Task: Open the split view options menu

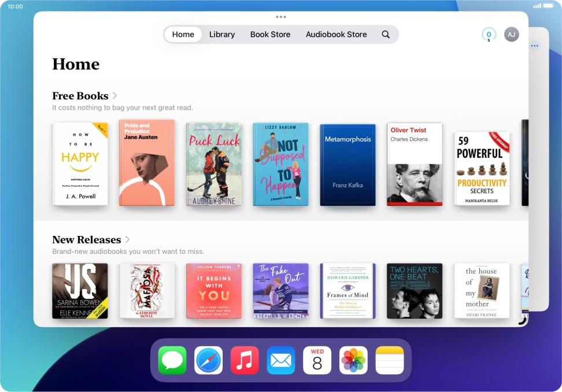Action: coord(534,45)
